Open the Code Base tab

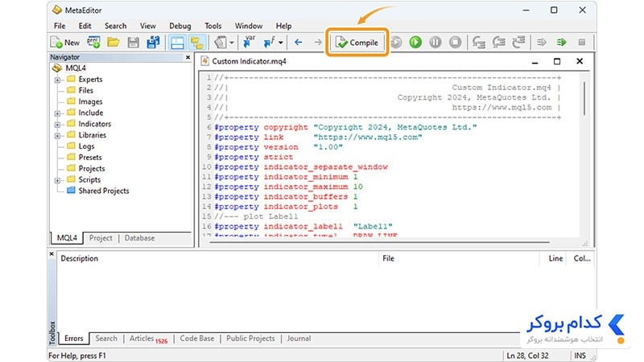pos(197,339)
